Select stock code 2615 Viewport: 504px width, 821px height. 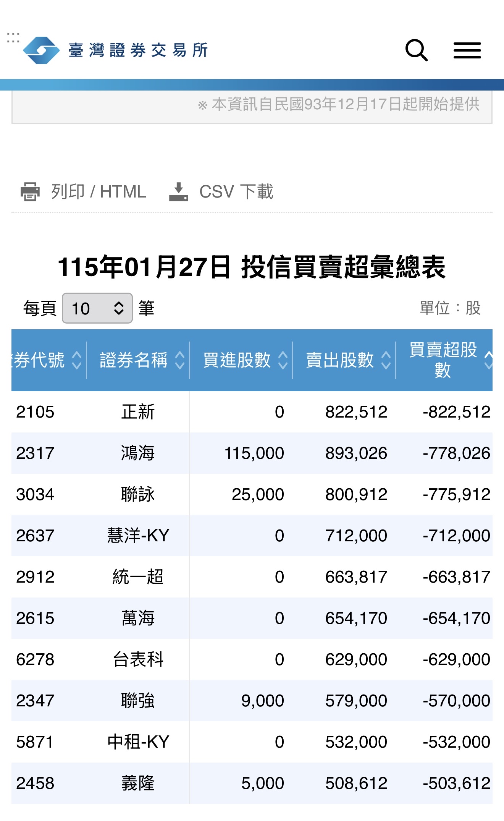coord(35,618)
